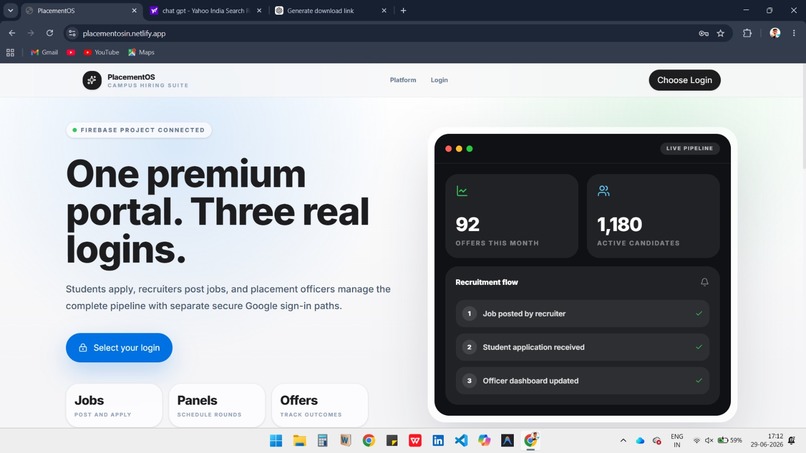
Task: Click the PlacementOS logo icon
Action: pos(92,80)
